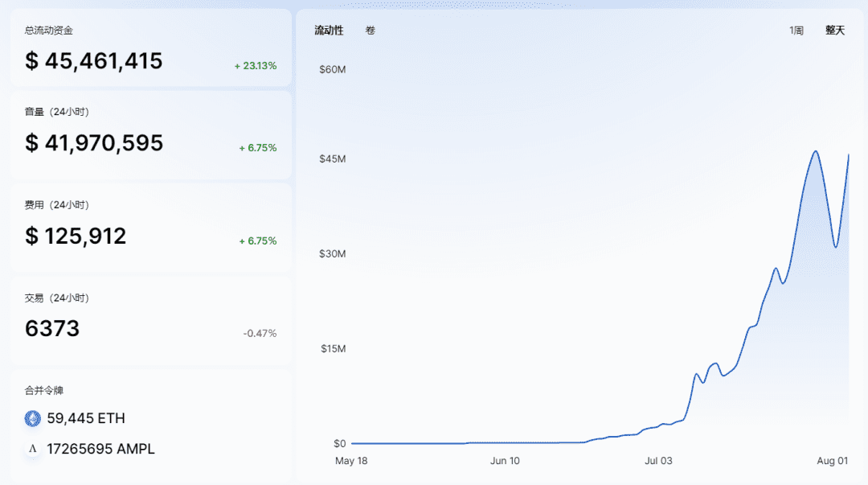This screenshot has width=868, height=485.
Task: Click the 17265695 AMPL amount
Action: 100,449
